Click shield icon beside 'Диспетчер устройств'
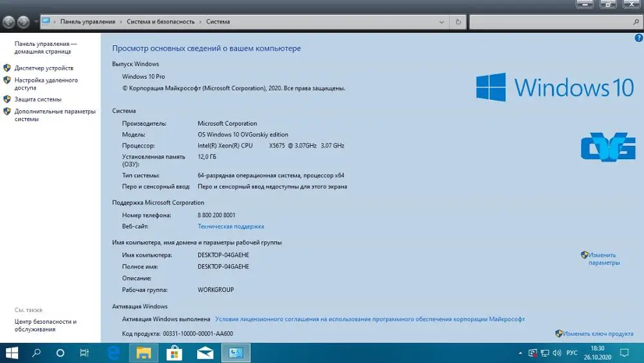Screen dimensions: 644x363 point(7,68)
